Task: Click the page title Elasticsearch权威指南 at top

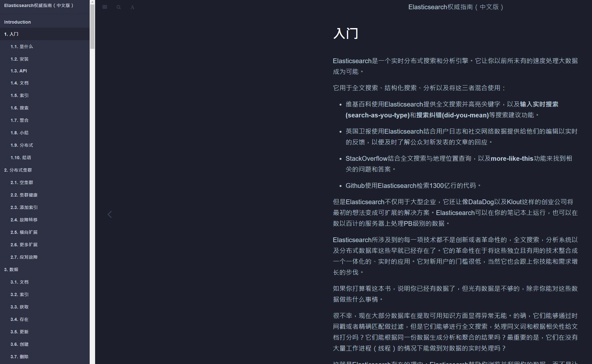Action: point(456,7)
